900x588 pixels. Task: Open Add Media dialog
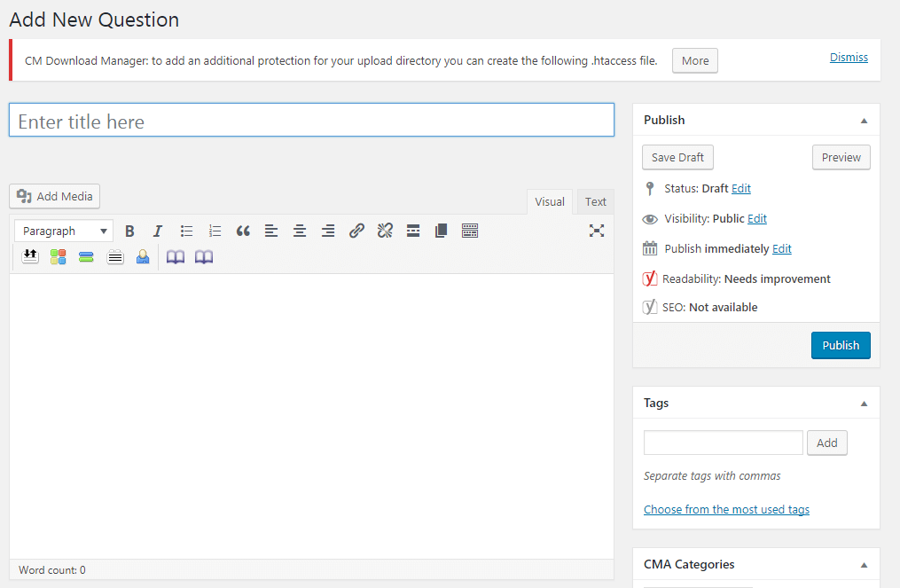54,196
